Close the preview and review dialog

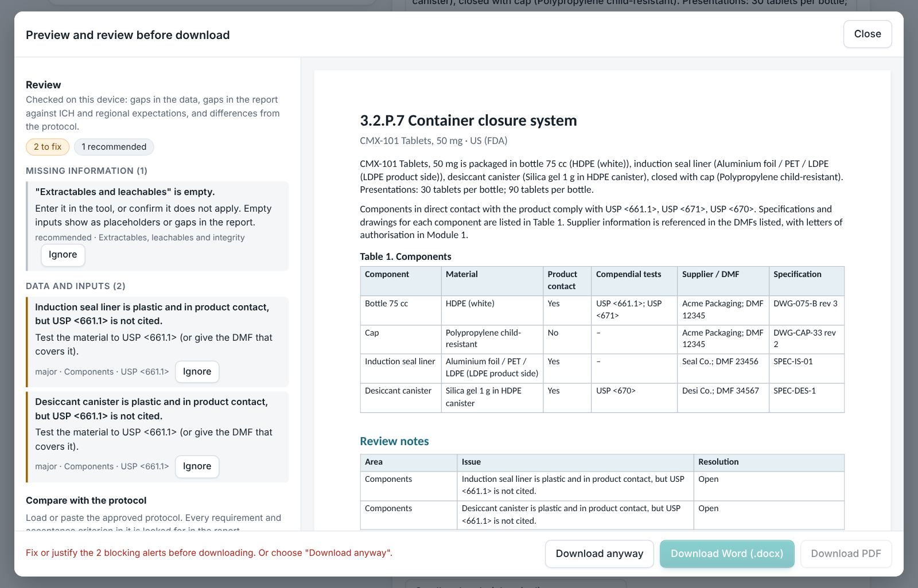tap(867, 34)
